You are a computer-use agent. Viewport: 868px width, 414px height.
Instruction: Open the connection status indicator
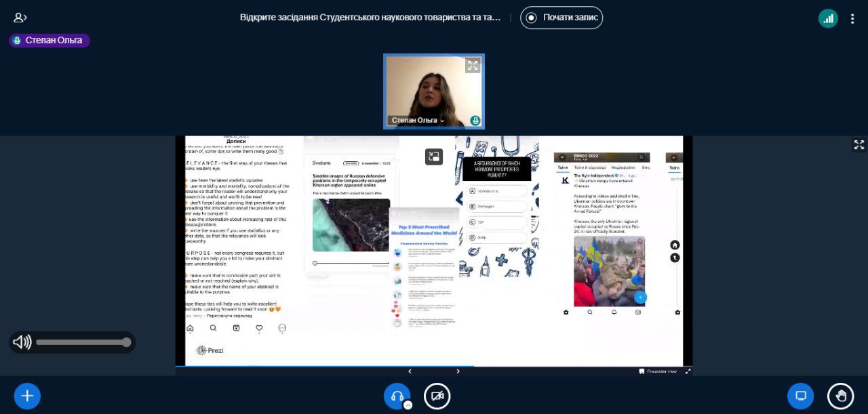tap(828, 18)
